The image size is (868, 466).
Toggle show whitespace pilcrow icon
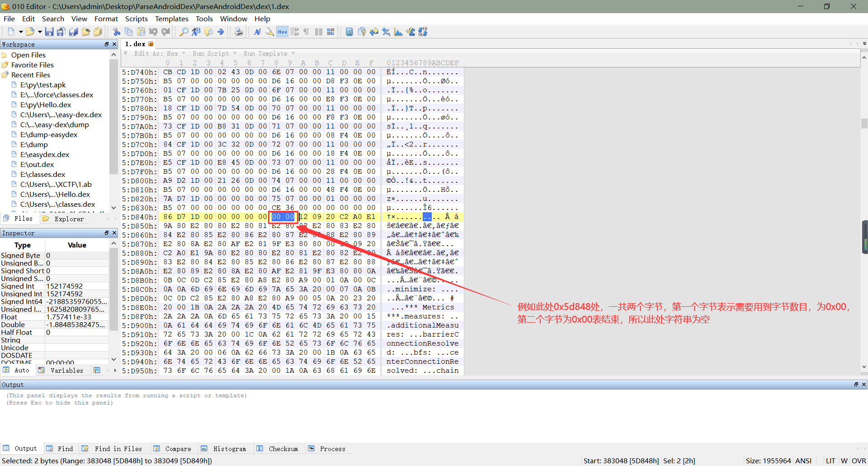point(306,32)
